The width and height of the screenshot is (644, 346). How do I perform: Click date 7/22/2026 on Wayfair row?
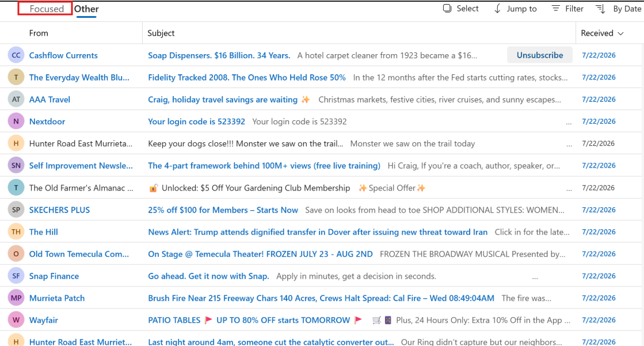[599, 320]
